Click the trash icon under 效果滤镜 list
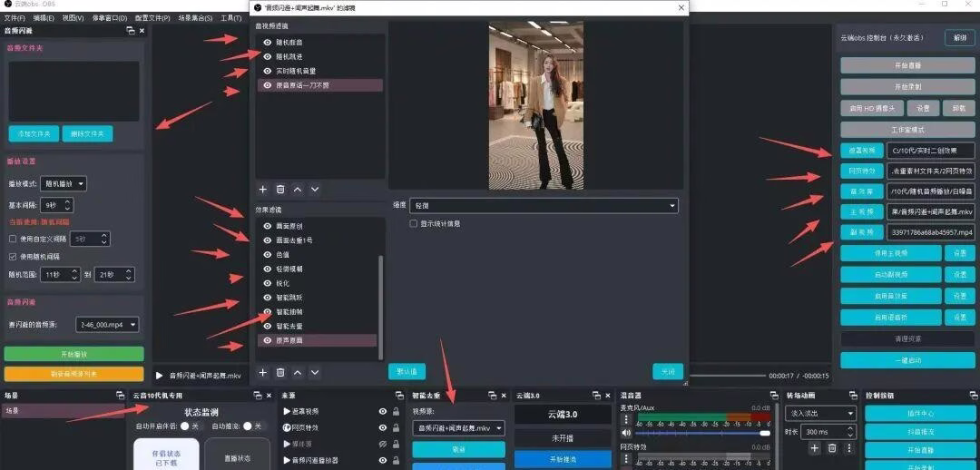 [x=280, y=373]
